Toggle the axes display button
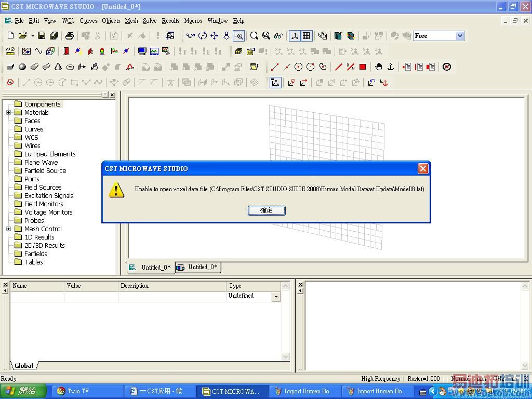Screen dimensions: 532x399 point(295,36)
